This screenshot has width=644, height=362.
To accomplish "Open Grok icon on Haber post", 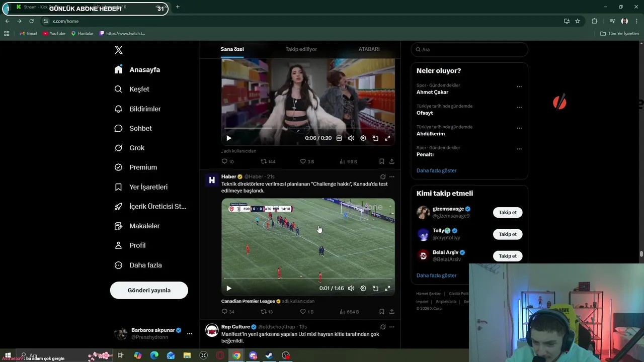I will pyautogui.click(x=383, y=177).
